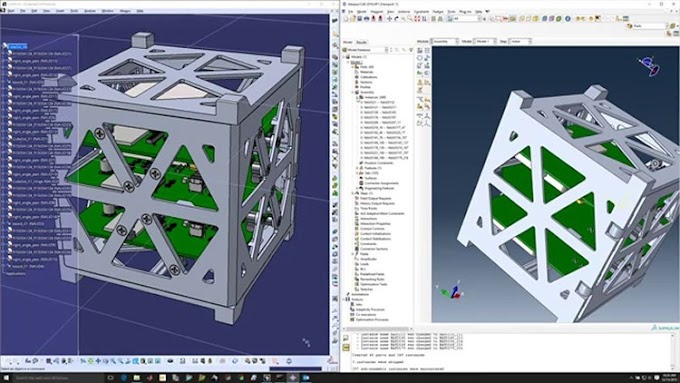Select History Output Requests in the model tree
The width and height of the screenshot is (680, 383).
coord(377,203)
